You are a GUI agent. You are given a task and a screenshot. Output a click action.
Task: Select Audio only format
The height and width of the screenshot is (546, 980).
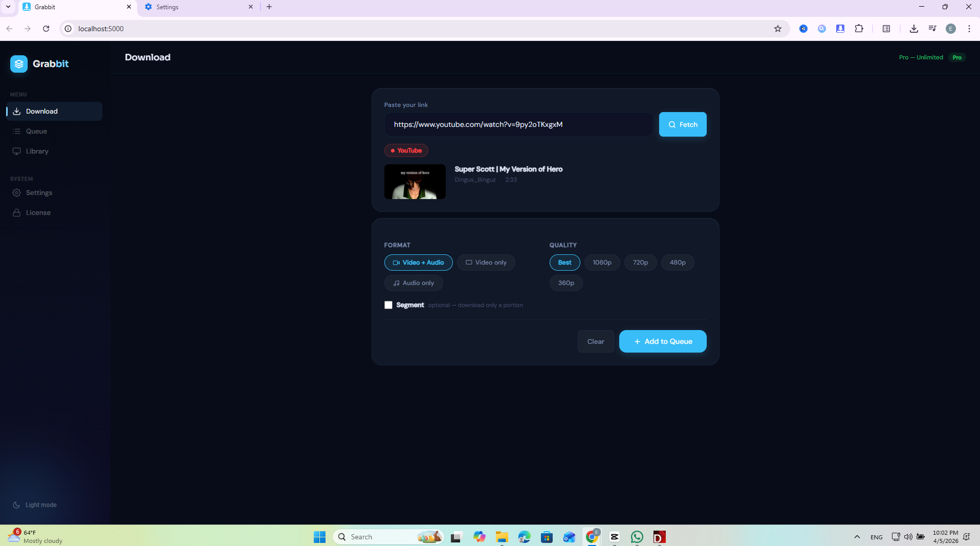(413, 283)
